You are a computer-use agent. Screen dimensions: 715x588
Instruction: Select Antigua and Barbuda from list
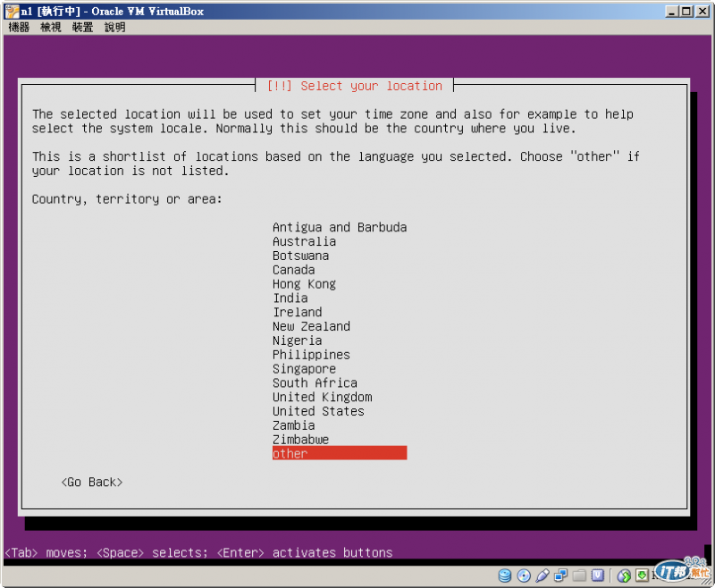(340, 227)
